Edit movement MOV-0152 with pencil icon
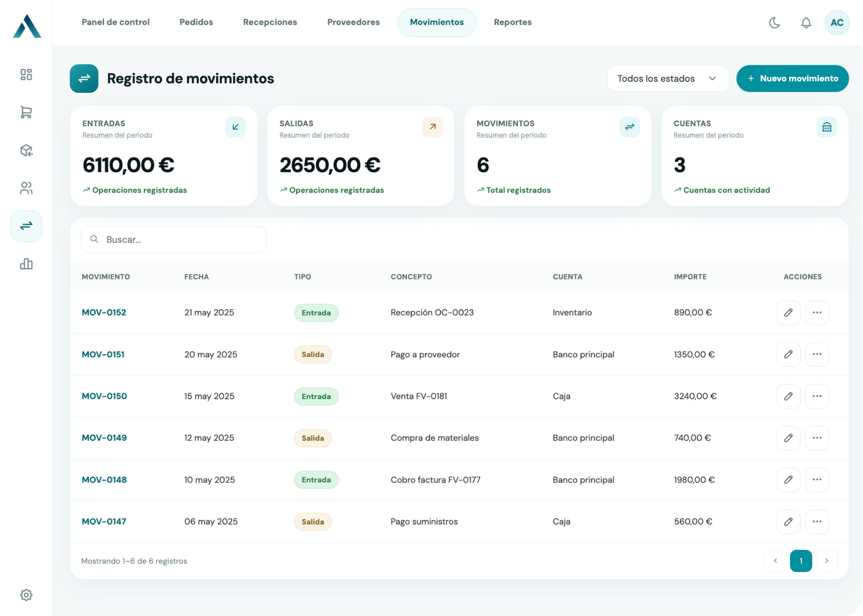This screenshot has width=863, height=616. (x=788, y=313)
